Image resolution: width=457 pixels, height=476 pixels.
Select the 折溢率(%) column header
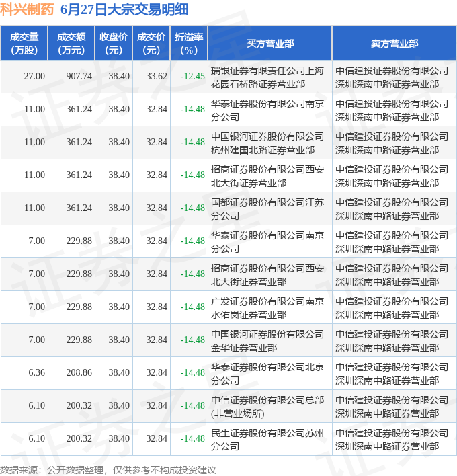click(189, 44)
